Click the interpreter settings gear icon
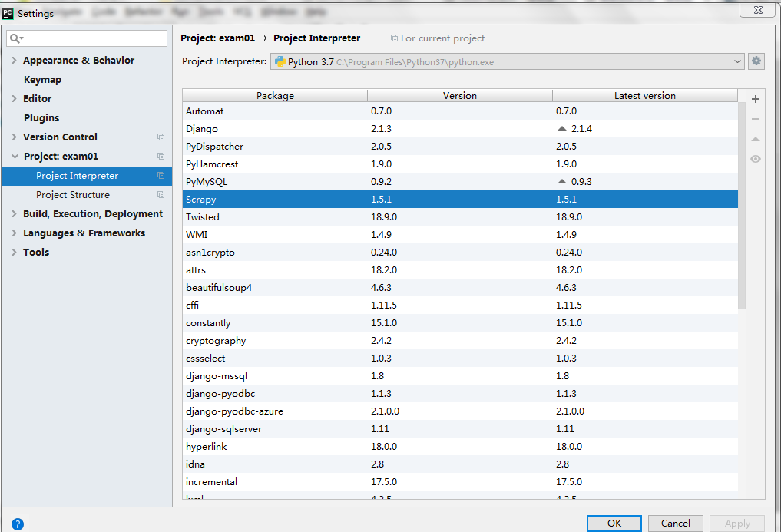 (756, 61)
